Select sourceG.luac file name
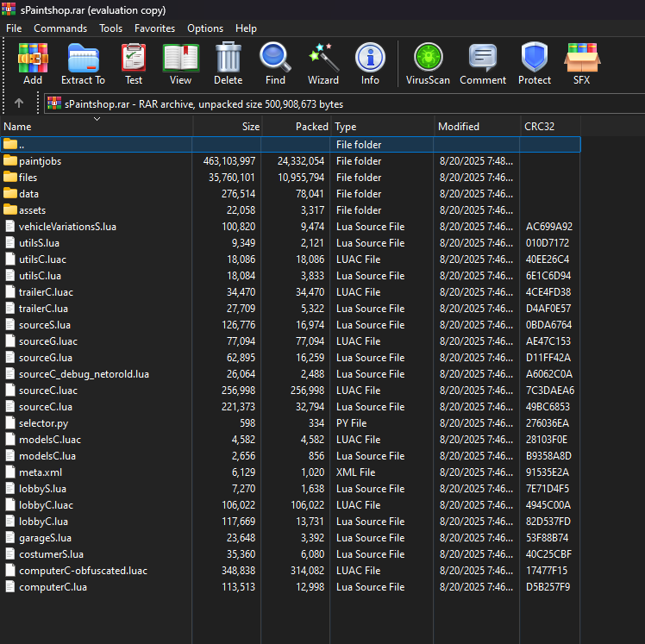The height and width of the screenshot is (644, 645). coord(48,341)
